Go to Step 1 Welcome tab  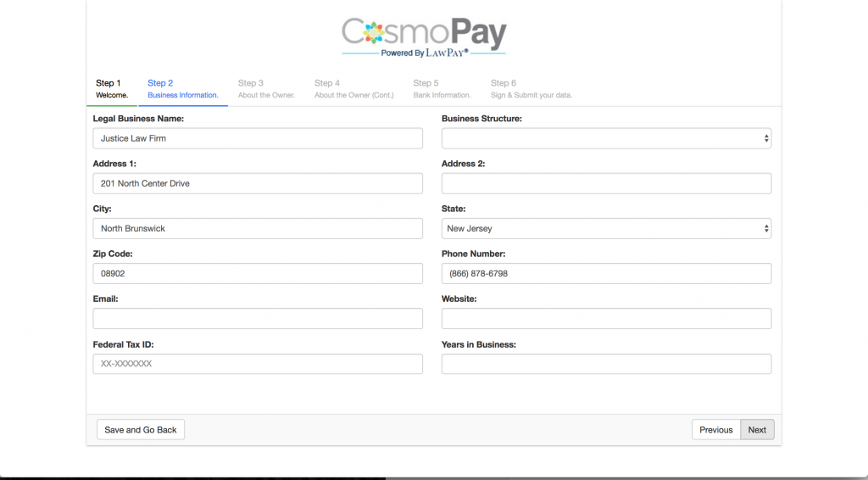[x=112, y=88]
